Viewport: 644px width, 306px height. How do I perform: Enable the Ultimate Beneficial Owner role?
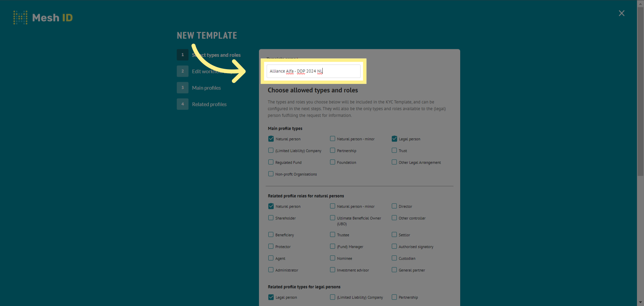click(x=332, y=218)
